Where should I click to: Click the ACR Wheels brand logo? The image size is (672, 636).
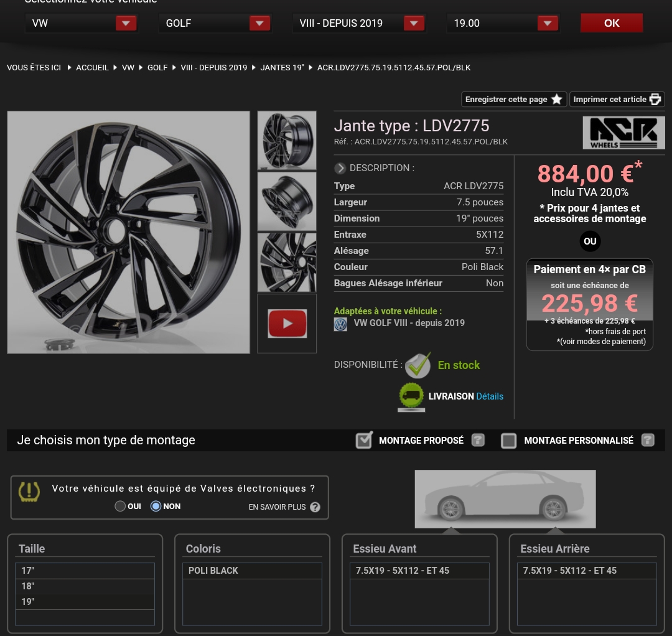click(x=623, y=133)
